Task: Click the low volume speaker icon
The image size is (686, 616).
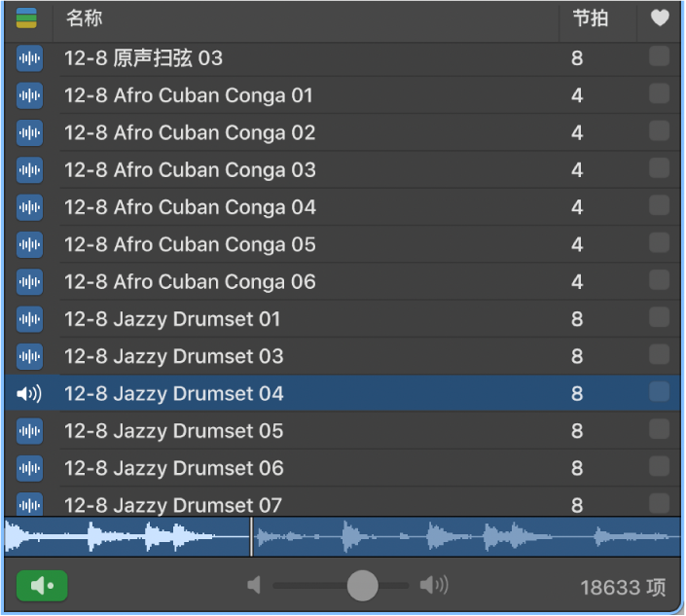Action: (x=254, y=585)
